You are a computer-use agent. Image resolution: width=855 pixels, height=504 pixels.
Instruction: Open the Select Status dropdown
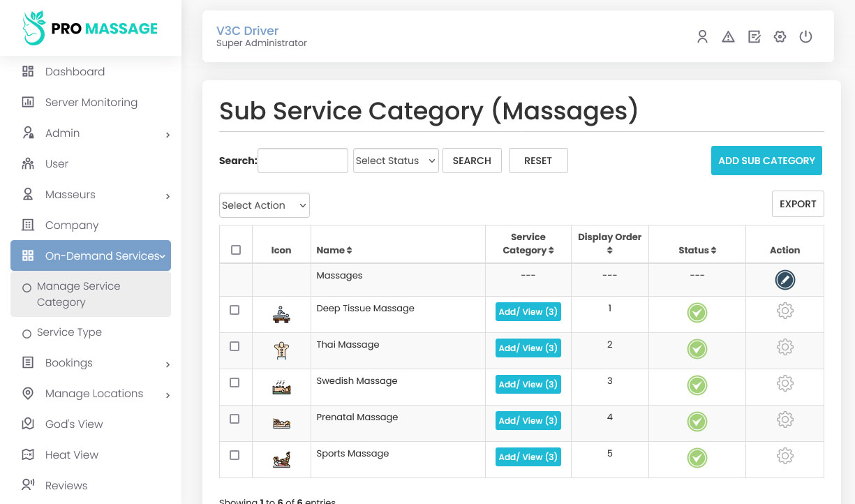point(396,161)
